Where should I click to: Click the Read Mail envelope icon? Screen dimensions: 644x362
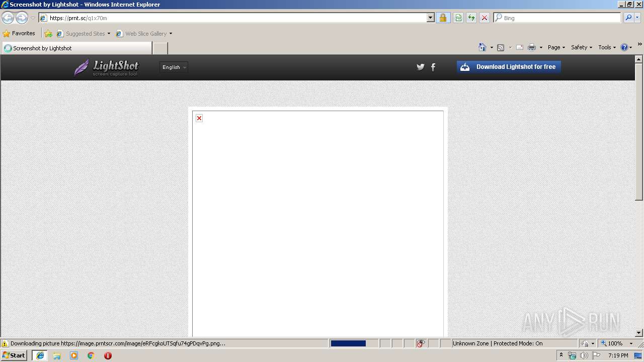520,47
